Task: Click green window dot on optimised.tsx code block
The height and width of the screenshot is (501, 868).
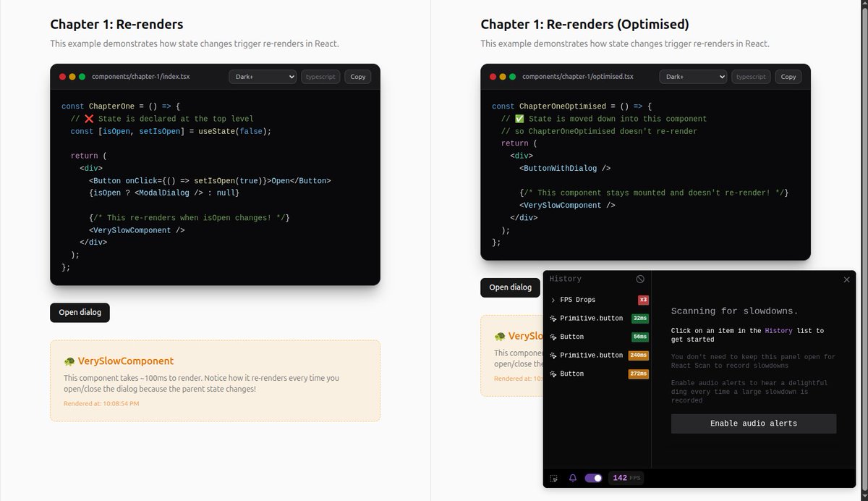Action: [x=513, y=77]
